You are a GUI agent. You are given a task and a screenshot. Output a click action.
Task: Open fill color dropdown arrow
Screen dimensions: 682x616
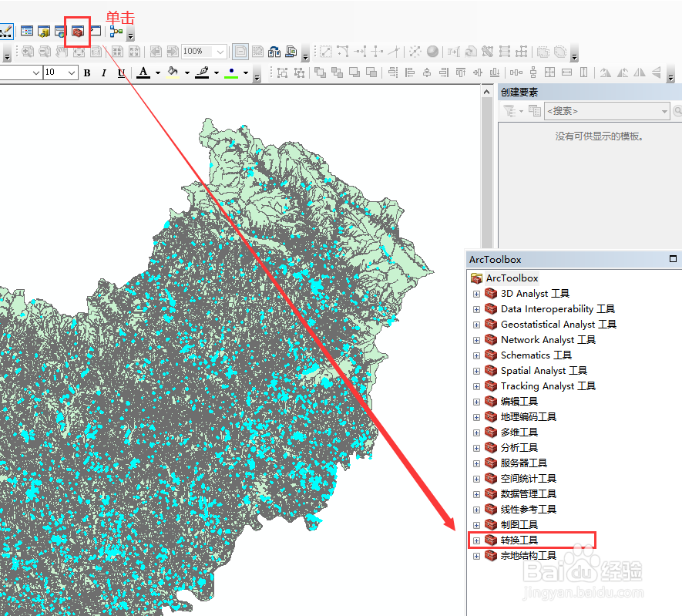pyautogui.click(x=187, y=72)
